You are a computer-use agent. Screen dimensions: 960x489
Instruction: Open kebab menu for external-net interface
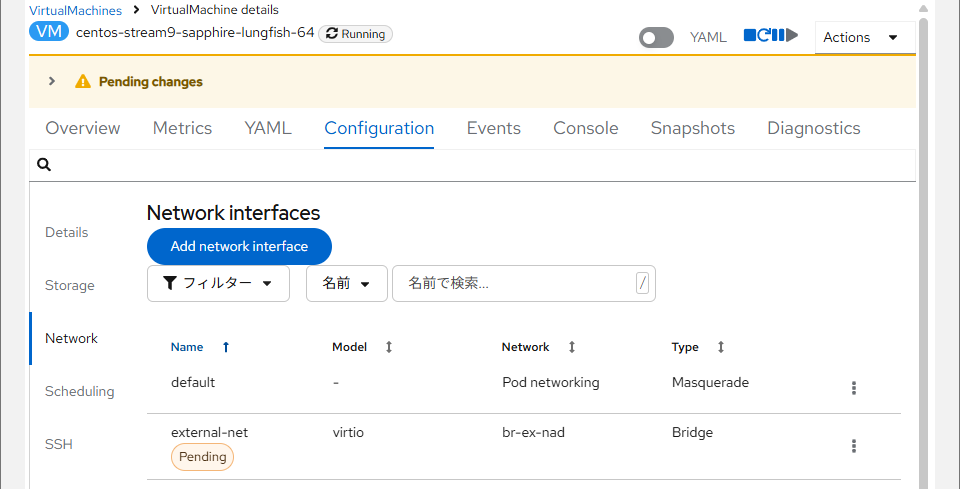(x=853, y=446)
